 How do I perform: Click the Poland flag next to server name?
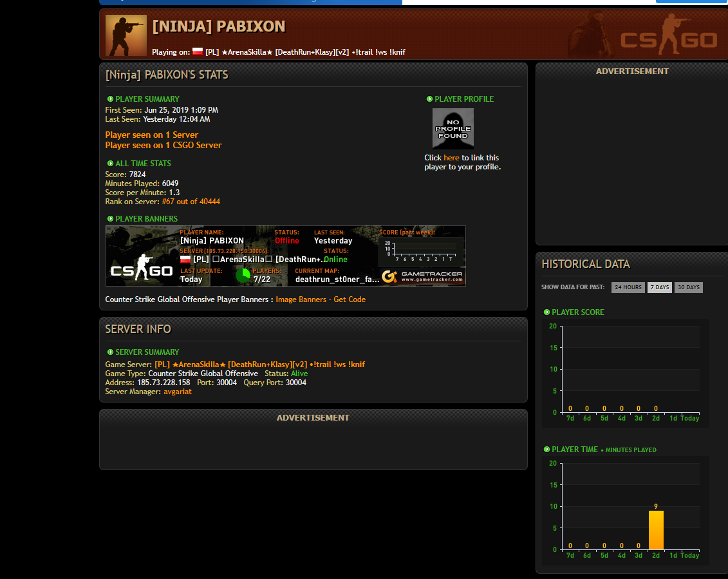(198, 52)
